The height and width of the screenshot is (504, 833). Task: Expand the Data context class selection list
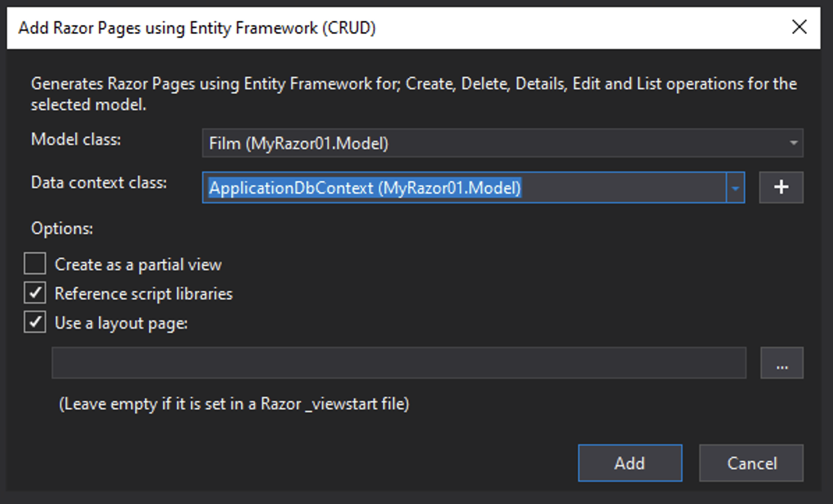735,187
